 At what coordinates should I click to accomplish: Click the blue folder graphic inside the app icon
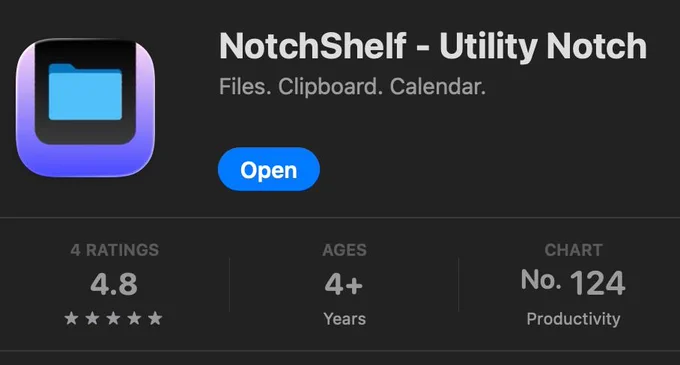(x=85, y=91)
